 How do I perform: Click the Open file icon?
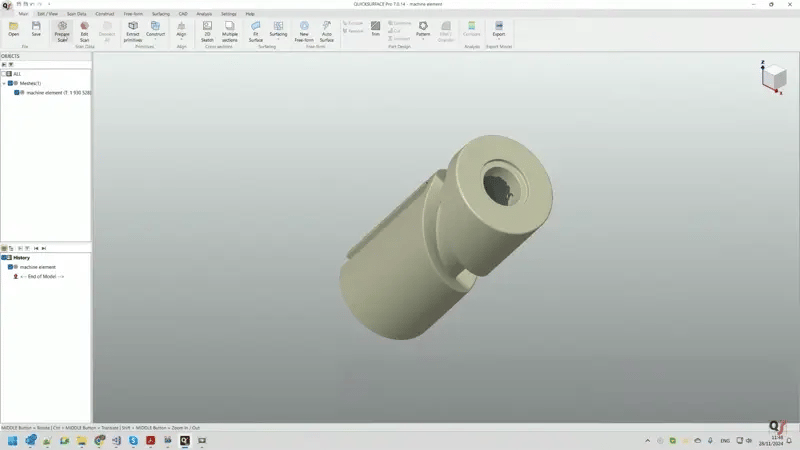13,29
